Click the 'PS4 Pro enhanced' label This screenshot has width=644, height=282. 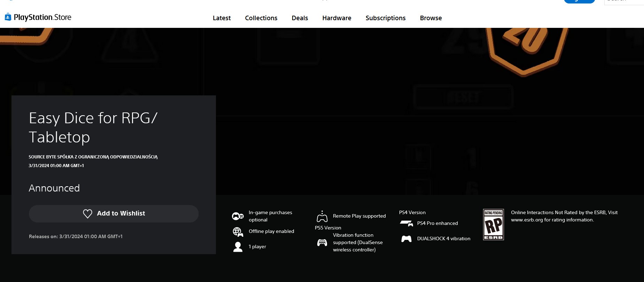437,224
